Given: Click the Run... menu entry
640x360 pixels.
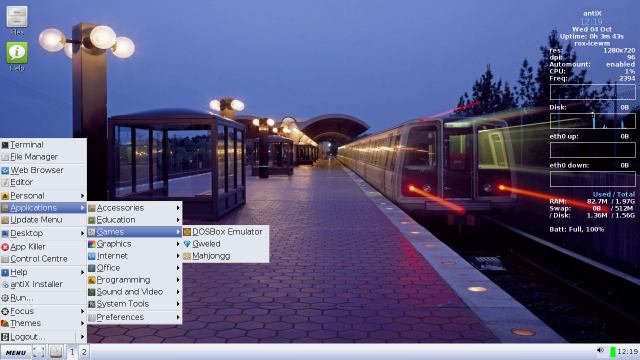Looking at the screenshot, I should coord(43,298).
